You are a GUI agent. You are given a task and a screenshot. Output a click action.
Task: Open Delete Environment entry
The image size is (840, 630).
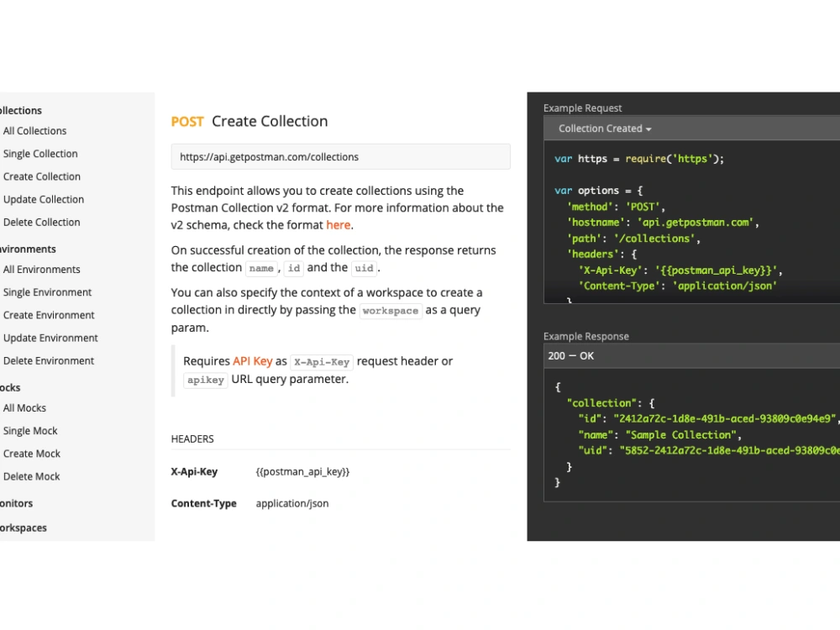tap(48, 361)
